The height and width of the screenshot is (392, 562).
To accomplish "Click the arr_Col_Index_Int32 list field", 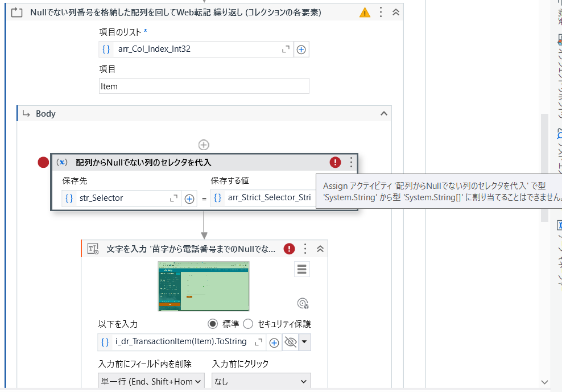I will coord(196,49).
